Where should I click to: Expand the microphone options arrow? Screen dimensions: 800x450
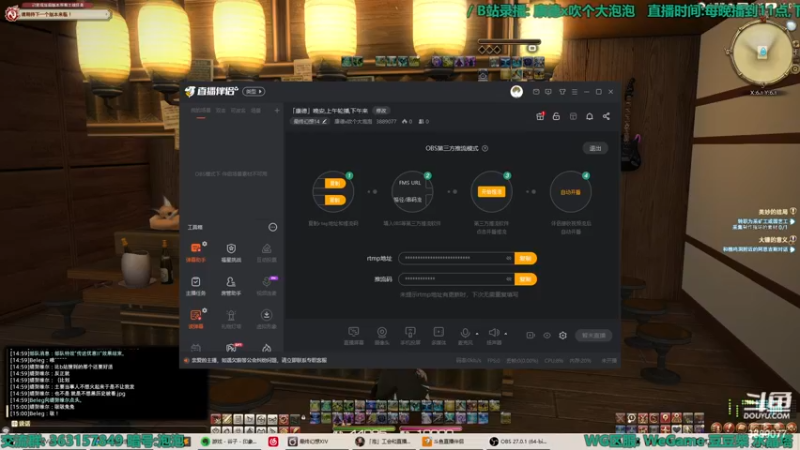(x=477, y=334)
